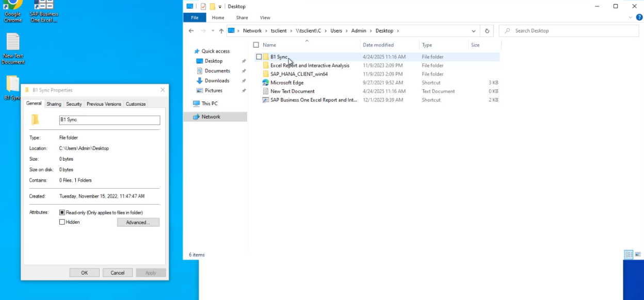Open recent locations dropdown arrow

(213, 31)
